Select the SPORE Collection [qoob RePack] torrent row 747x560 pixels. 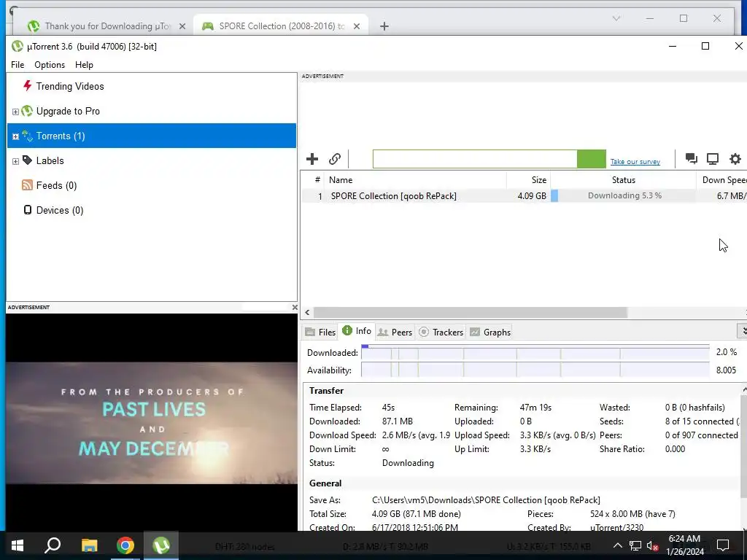524,195
